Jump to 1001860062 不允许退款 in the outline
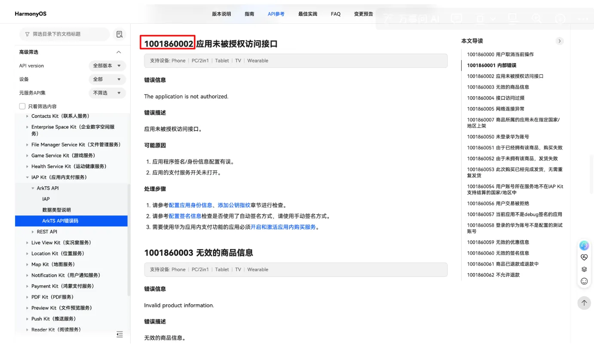 (493, 275)
